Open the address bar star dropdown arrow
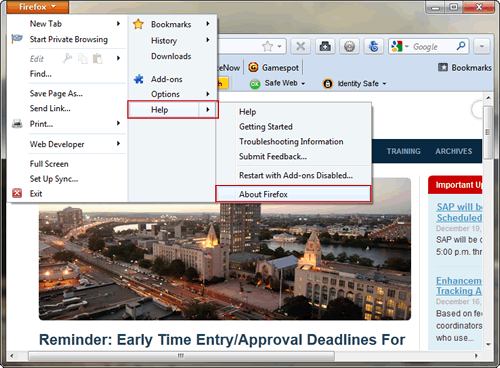This screenshot has height=368, width=500. pos(279,46)
